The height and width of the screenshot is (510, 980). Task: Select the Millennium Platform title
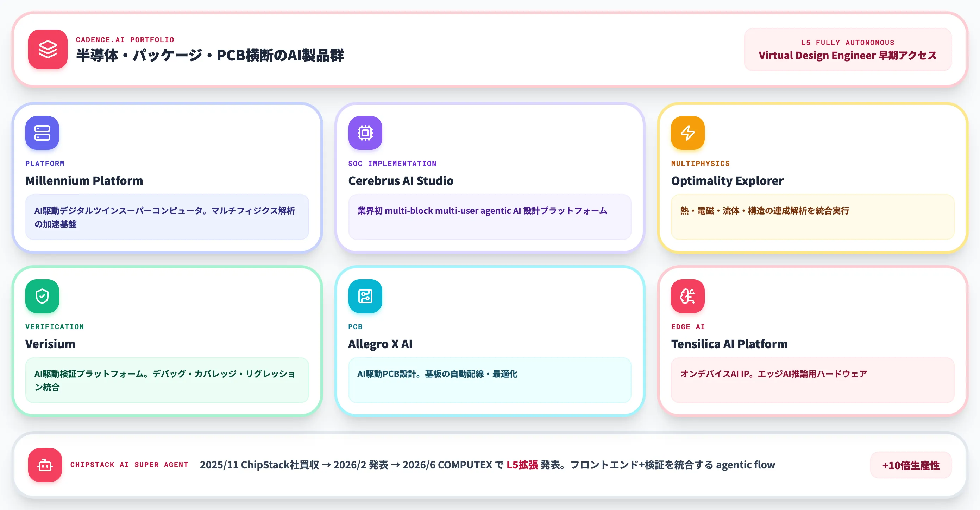84,180
